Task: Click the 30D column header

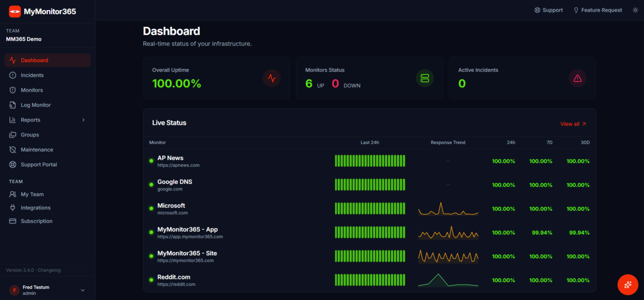Action: coord(585,143)
